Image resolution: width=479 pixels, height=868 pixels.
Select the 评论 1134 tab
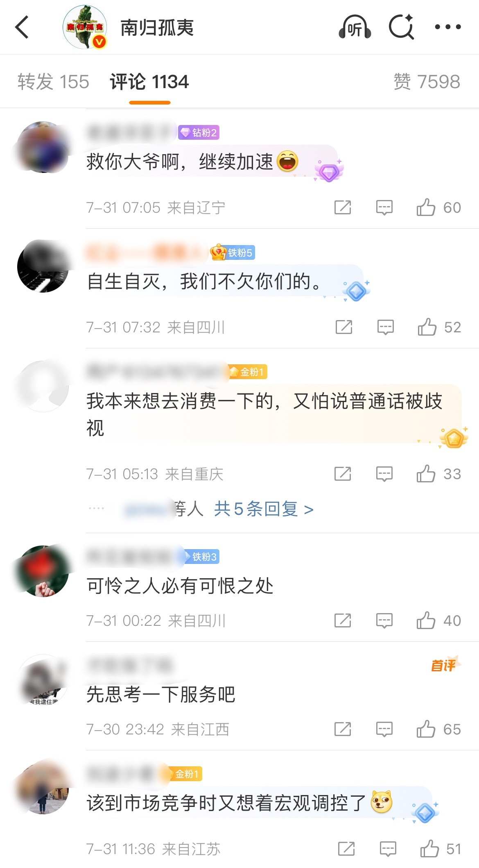[149, 82]
